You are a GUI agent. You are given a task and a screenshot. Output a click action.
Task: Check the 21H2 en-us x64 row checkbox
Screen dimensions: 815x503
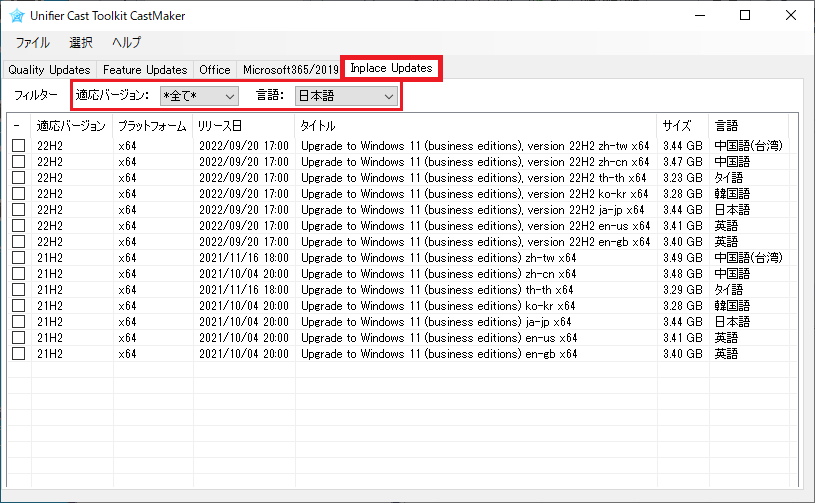click(x=19, y=338)
